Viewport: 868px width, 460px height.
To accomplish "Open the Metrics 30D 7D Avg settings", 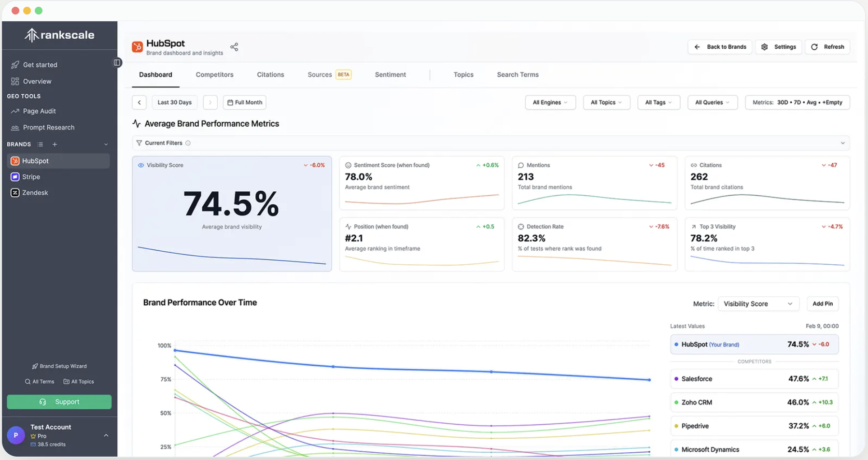I will click(x=798, y=102).
